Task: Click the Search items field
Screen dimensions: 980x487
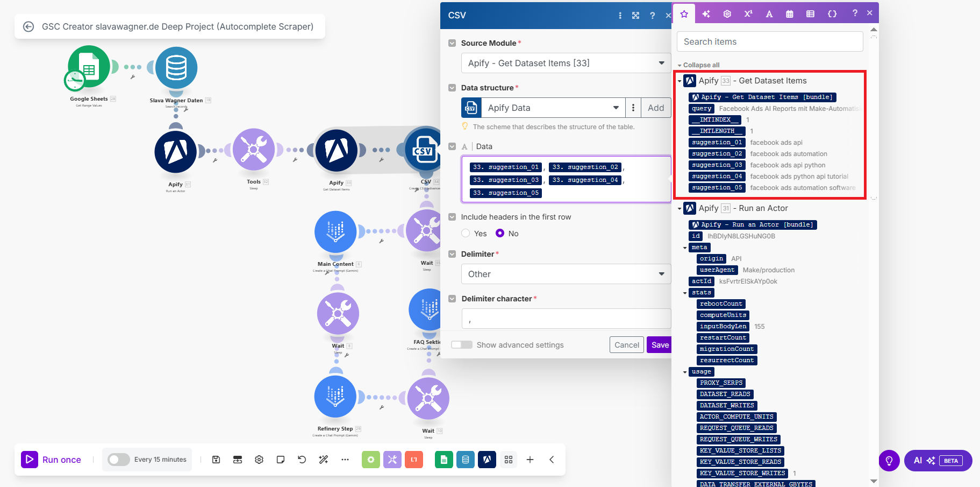Action: pos(770,41)
